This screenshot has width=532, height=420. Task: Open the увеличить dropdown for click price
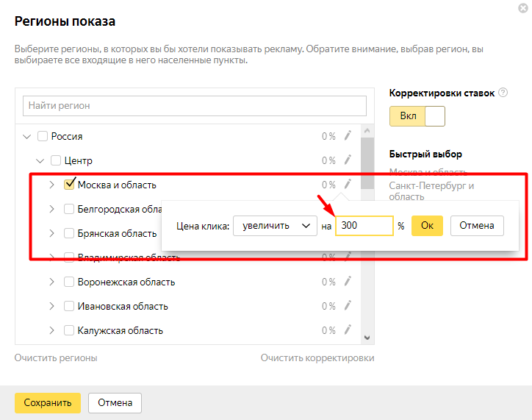[274, 226]
